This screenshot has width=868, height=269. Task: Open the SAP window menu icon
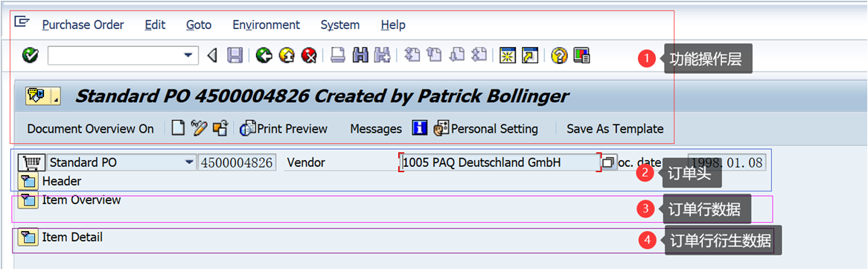(x=22, y=22)
